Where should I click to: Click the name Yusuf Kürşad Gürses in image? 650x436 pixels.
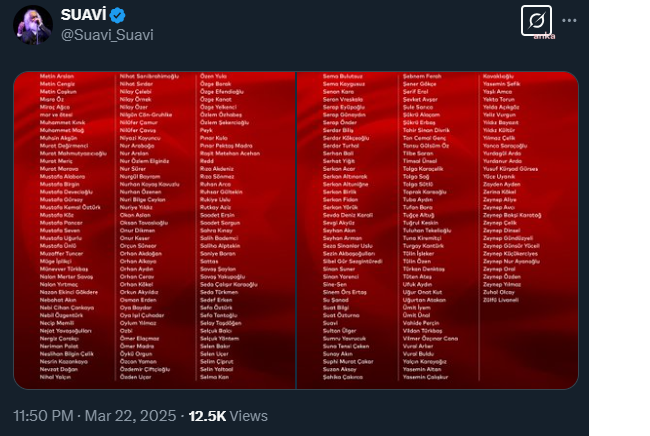tap(510, 169)
